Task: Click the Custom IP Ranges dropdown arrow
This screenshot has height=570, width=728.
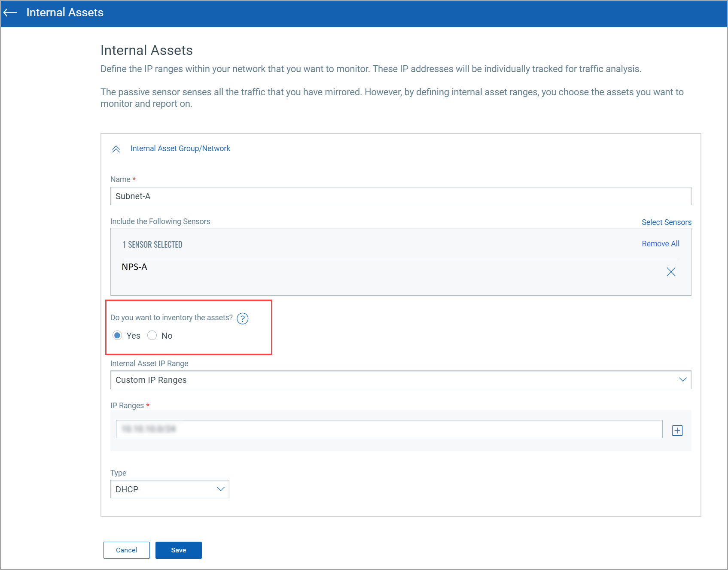Action: coord(683,379)
